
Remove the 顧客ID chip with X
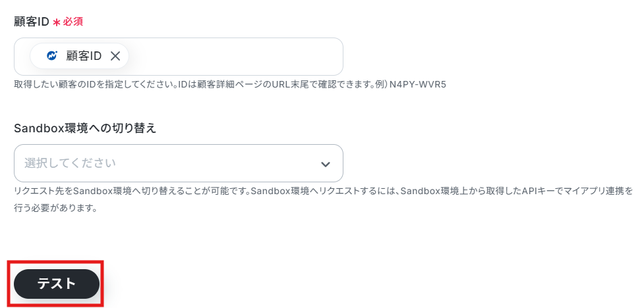tap(115, 56)
